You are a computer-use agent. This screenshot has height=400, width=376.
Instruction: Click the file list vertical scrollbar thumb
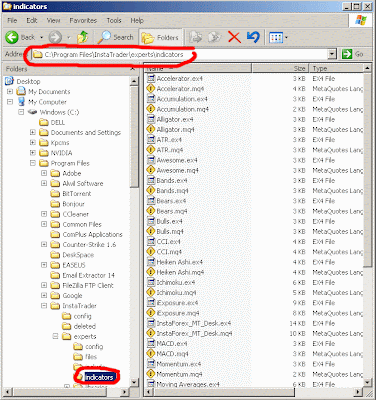[367, 170]
